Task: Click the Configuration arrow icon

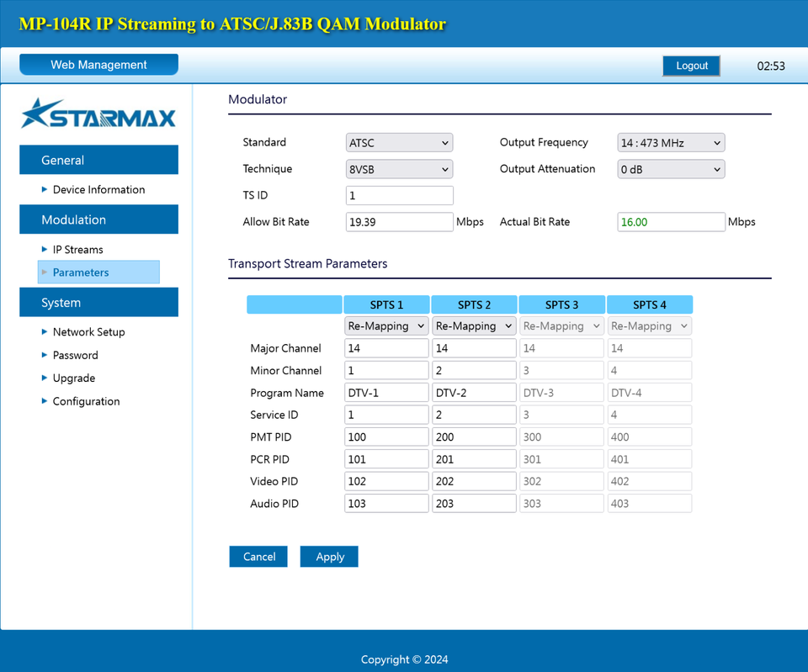Action: [45, 401]
